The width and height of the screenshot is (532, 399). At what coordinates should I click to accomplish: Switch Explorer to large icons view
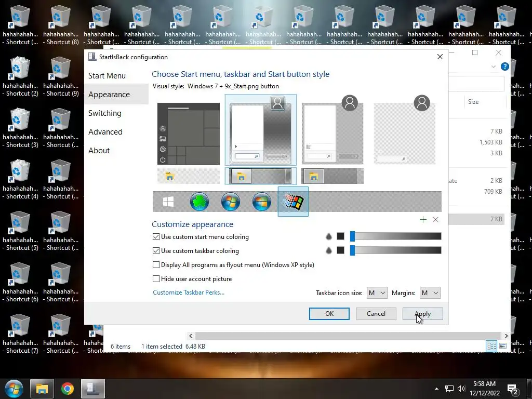pos(503,346)
